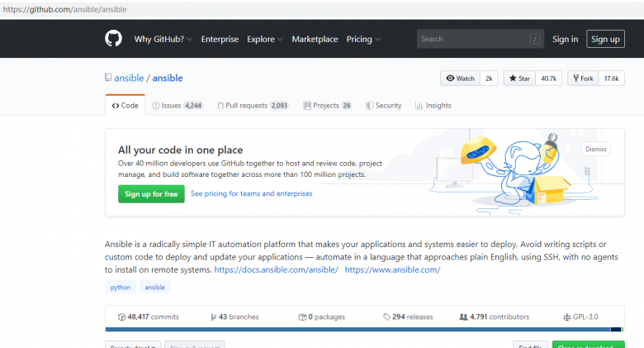This screenshot has width=644, height=348.
Task: View the 17.6k forks count
Action: click(612, 79)
